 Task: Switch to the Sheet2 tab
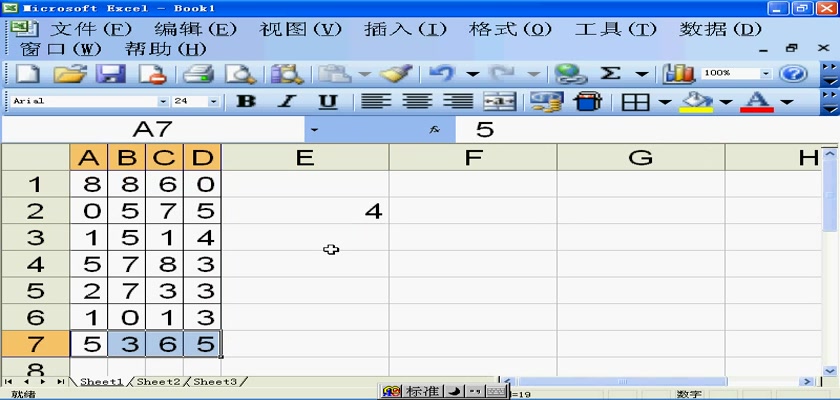(158, 382)
